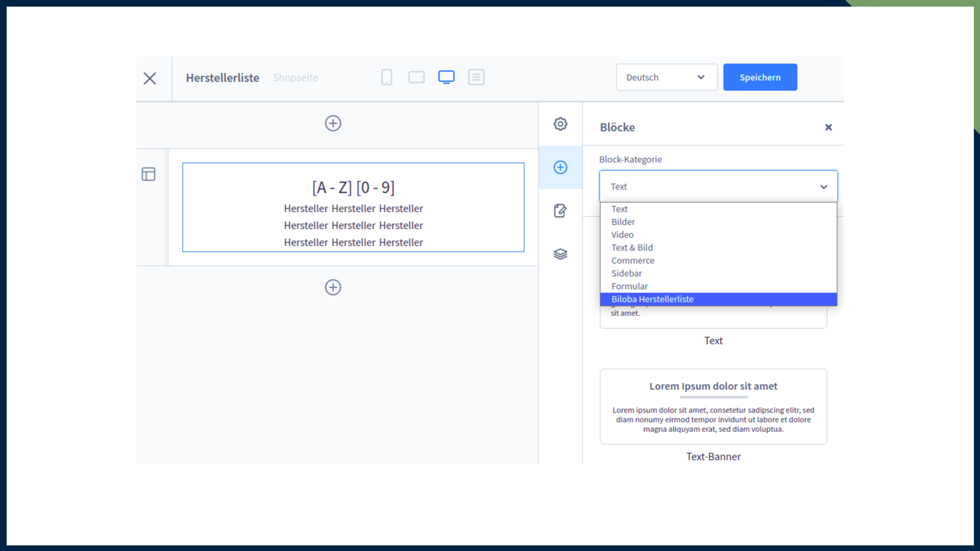
Task: Close the Blöcke panel
Action: [828, 128]
